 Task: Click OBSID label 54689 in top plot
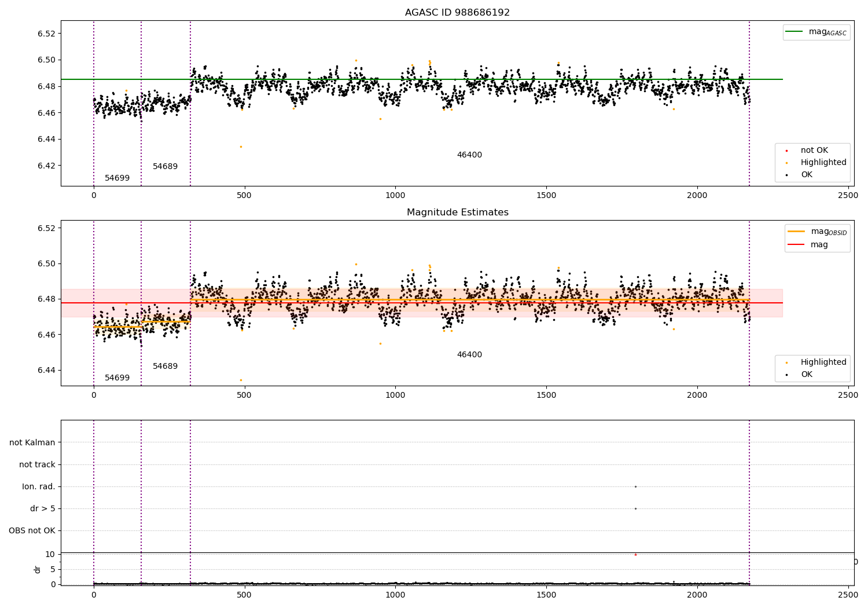[x=165, y=167]
